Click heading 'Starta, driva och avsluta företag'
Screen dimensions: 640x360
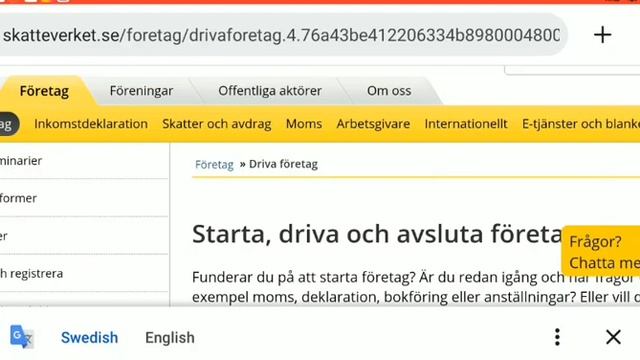tap(378, 234)
